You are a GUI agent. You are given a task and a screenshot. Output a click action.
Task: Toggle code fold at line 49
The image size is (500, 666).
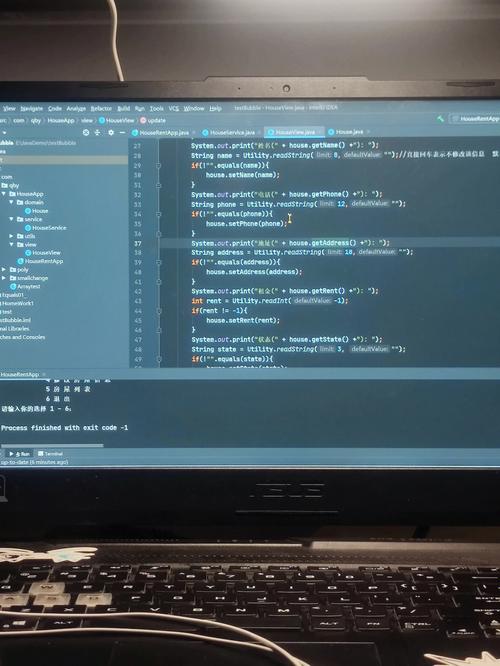pyautogui.click(x=158, y=359)
